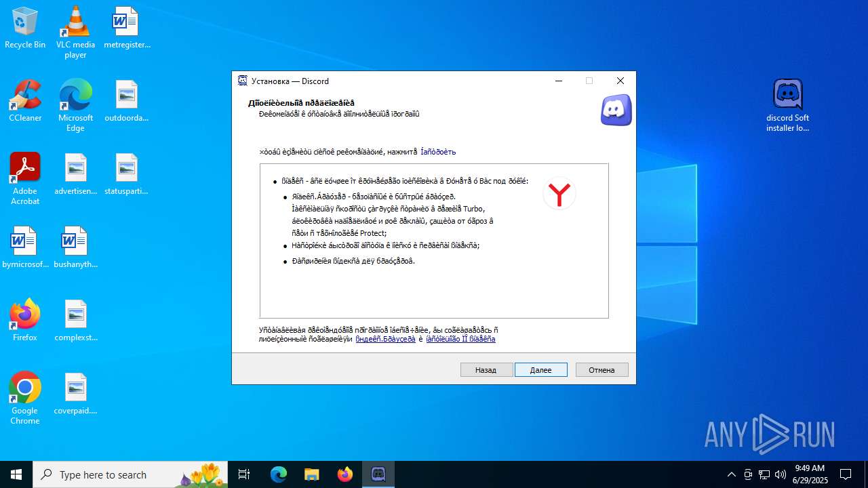Select the complexst image file icon

click(75, 321)
